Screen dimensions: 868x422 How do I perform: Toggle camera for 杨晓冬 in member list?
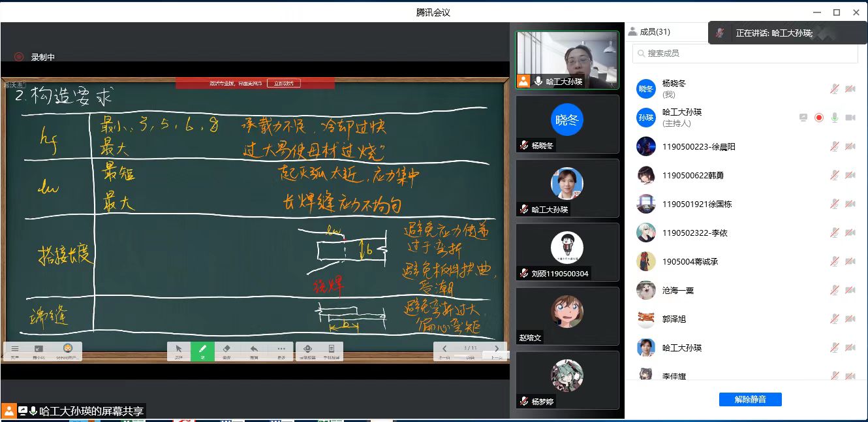[x=850, y=89]
